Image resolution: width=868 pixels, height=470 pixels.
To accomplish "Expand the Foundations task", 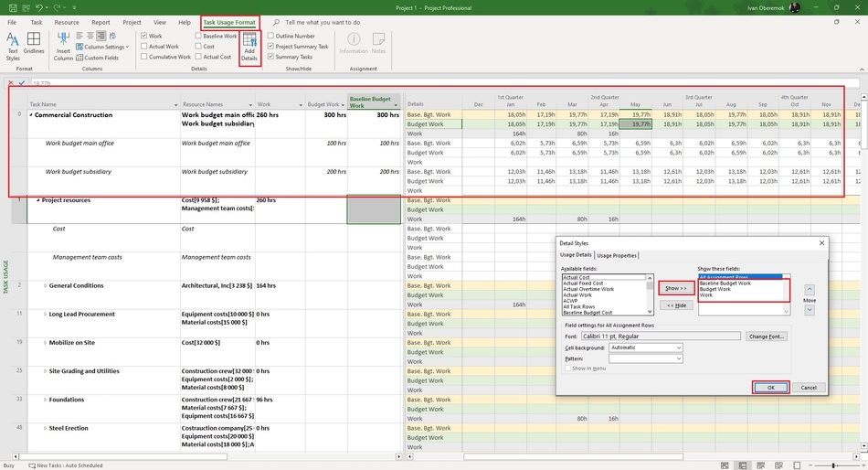I will 46,400.
